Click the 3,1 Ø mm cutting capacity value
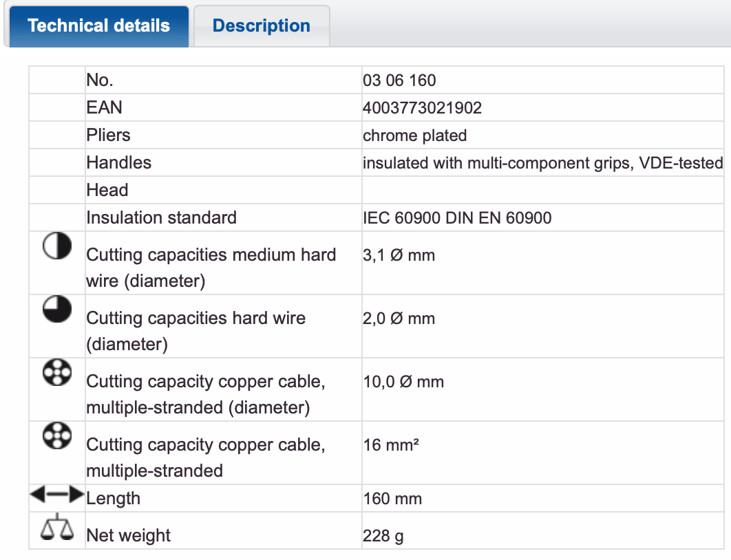 [399, 255]
